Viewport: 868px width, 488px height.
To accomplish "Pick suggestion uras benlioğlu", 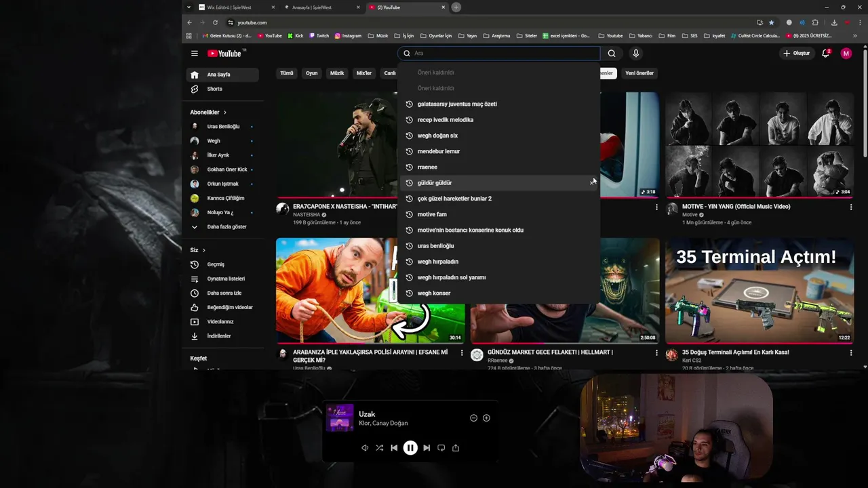I will (x=498, y=246).
